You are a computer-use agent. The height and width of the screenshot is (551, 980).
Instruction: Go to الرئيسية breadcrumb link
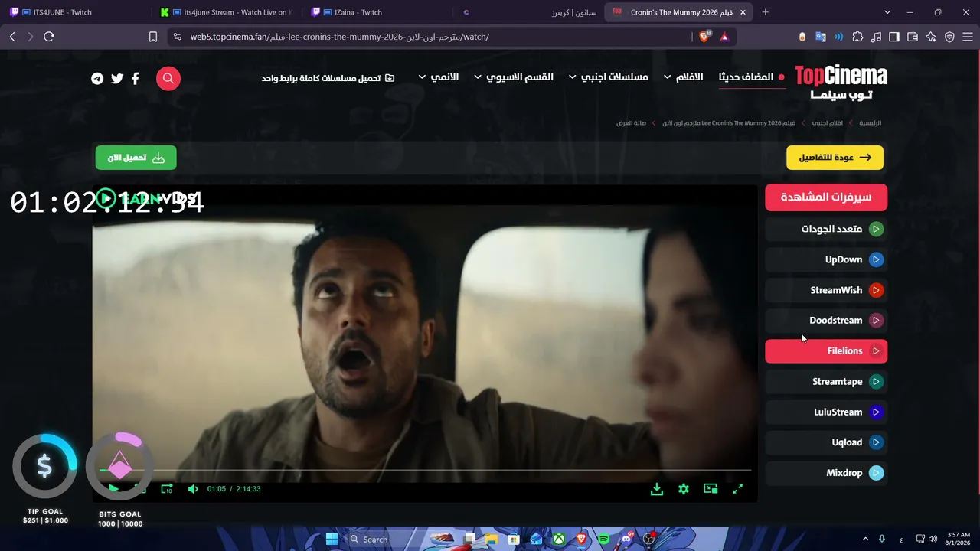(871, 123)
